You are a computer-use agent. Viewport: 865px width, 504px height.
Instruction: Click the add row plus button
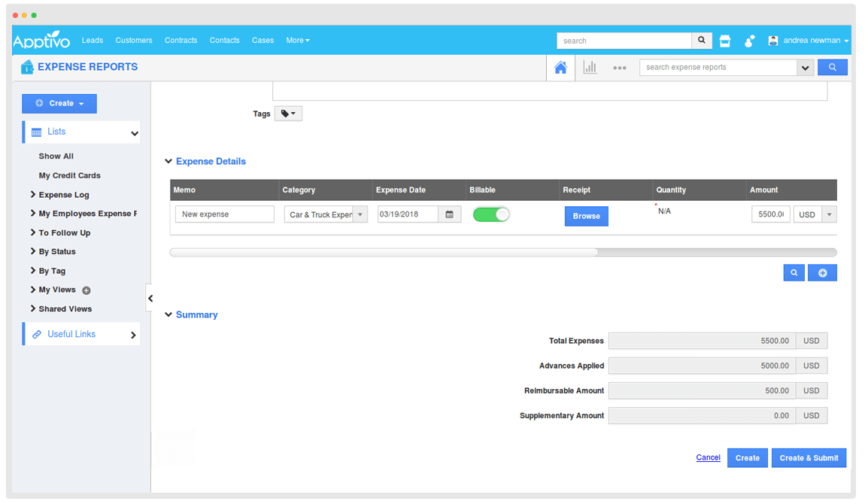click(x=822, y=273)
